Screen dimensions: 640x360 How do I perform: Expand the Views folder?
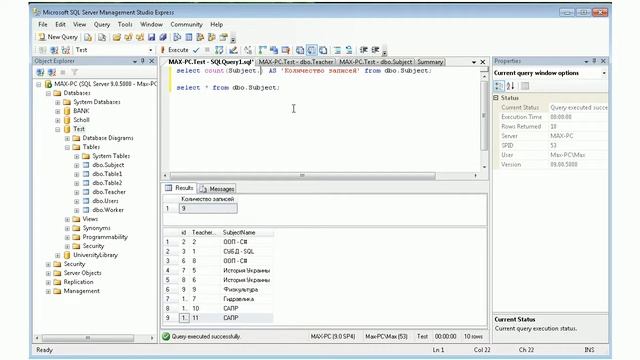point(67,219)
